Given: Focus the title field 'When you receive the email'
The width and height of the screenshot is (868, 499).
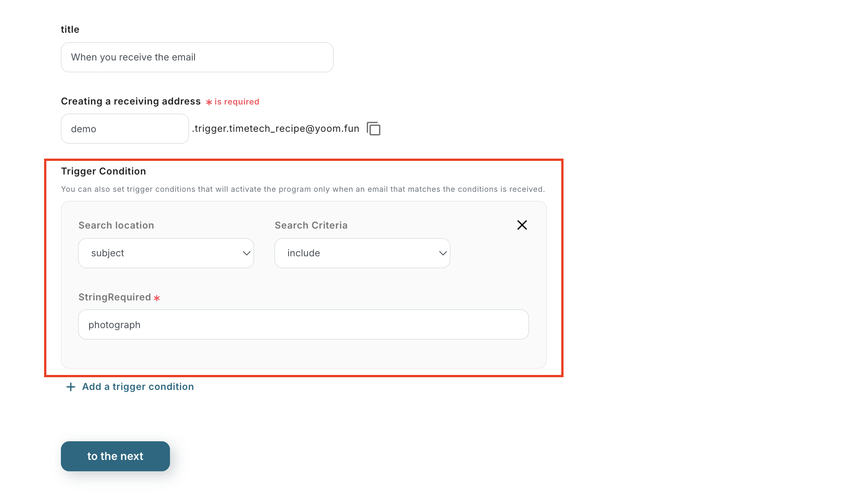Looking at the screenshot, I should point(197,57).
